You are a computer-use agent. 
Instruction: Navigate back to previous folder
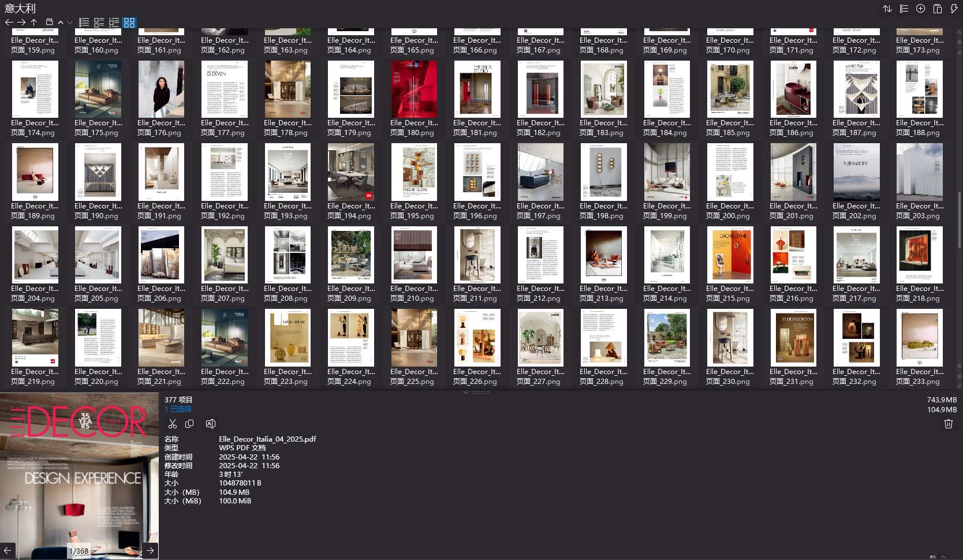9,23
